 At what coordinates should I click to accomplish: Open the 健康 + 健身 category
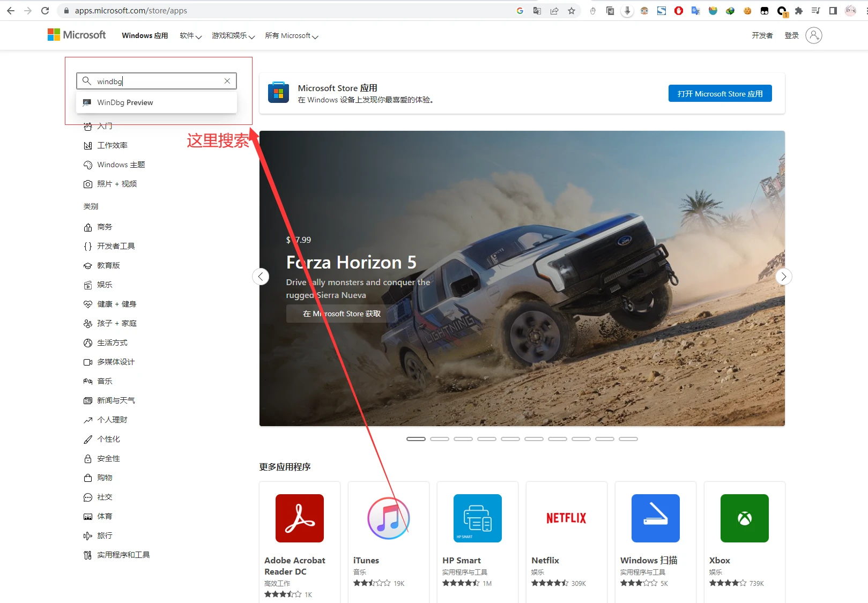pyautogui.click(x=110, y=304)
